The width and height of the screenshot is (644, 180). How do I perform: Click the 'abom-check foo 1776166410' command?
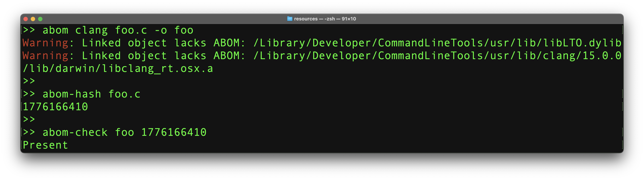124,132
